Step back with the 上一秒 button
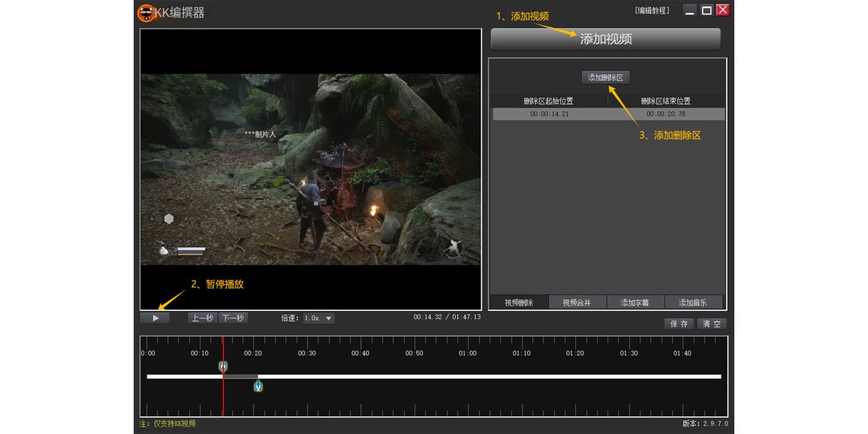Image resolution: width=868 pixels, height=434 pixels. [202, 318]
